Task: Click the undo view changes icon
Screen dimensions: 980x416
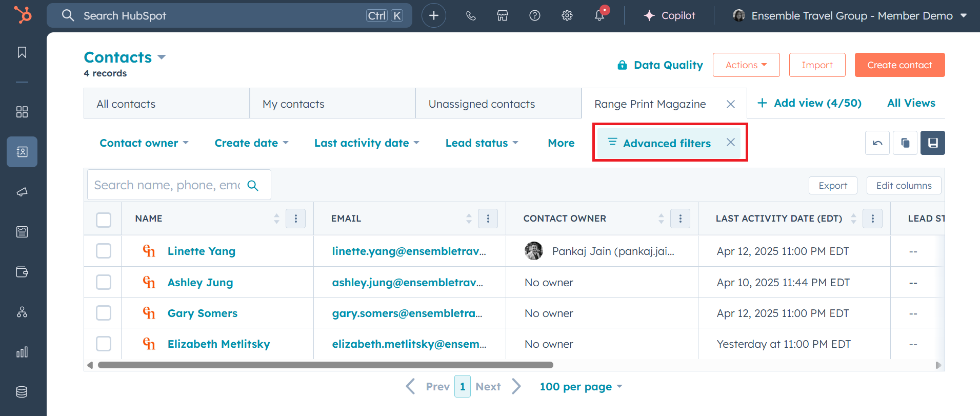Action: tap(877, 143)
